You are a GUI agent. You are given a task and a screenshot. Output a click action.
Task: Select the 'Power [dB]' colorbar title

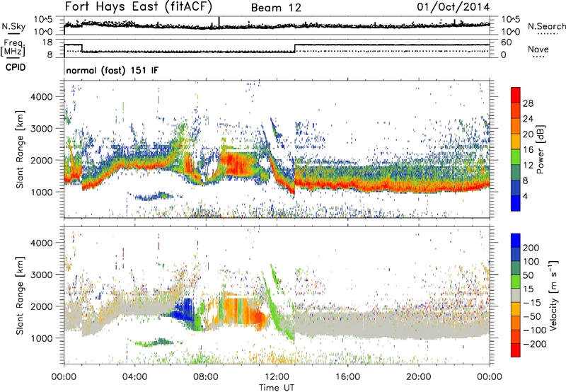(540, 149)
